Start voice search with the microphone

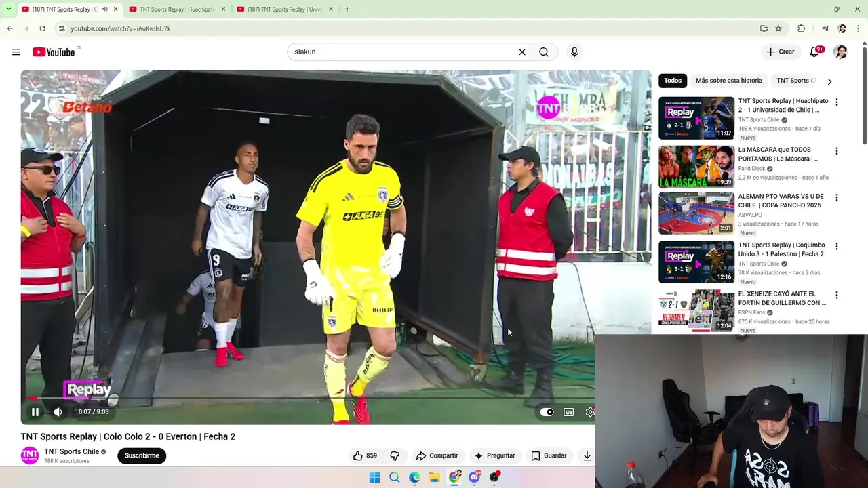574,52
